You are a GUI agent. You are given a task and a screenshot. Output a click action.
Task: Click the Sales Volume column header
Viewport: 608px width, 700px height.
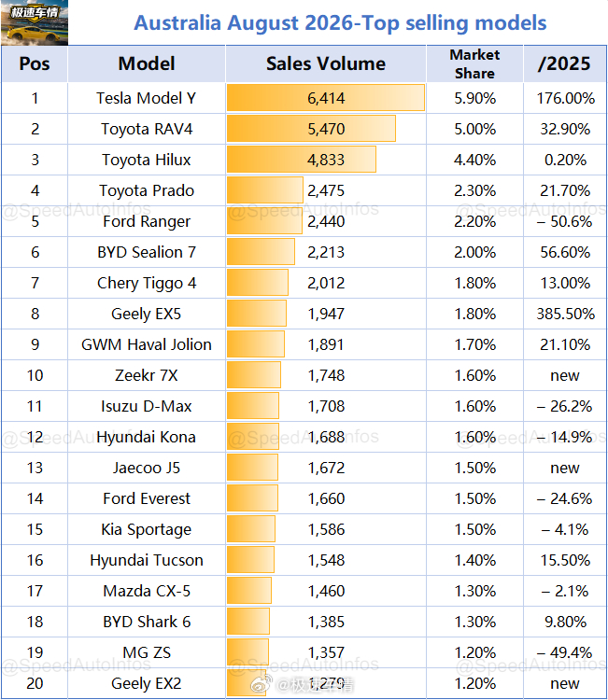[x=326, y=63]
